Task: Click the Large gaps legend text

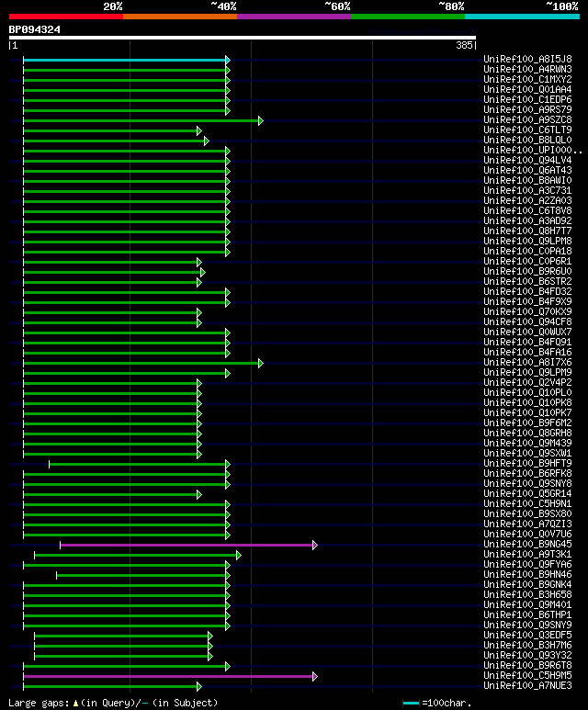Action: click(113, 704)
